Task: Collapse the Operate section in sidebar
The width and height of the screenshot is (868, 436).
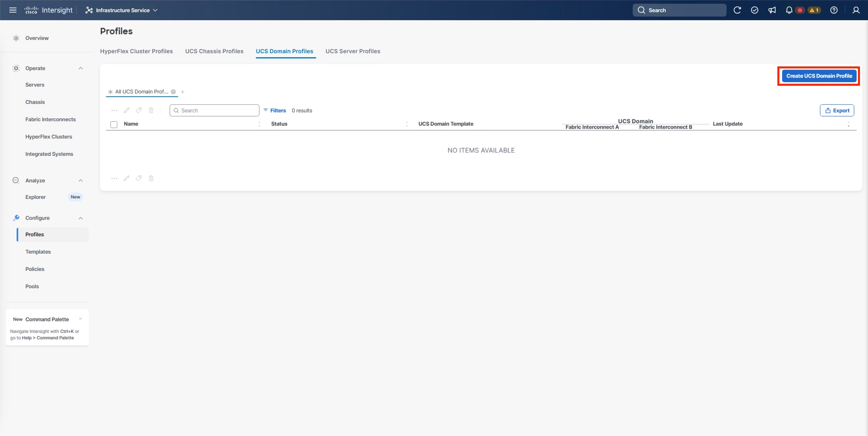Action: (80, 68)
